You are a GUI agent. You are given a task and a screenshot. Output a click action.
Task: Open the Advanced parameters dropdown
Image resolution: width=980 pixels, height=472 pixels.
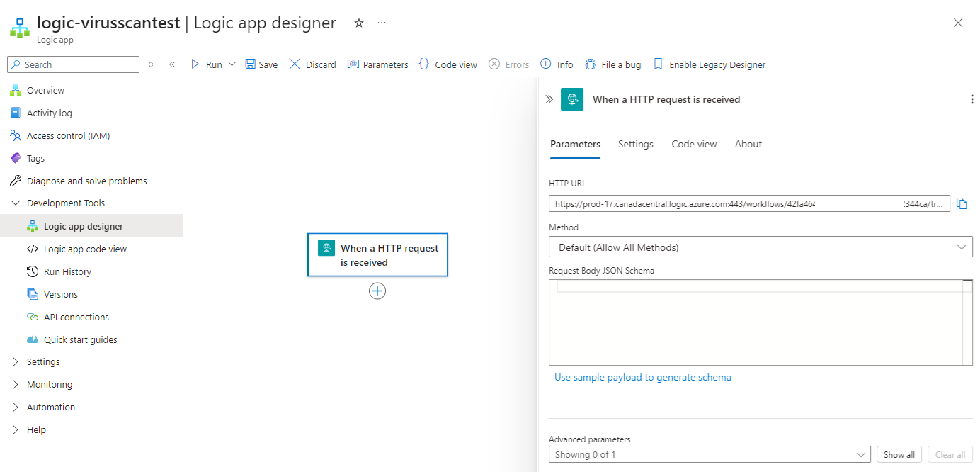tap(710, 455)
